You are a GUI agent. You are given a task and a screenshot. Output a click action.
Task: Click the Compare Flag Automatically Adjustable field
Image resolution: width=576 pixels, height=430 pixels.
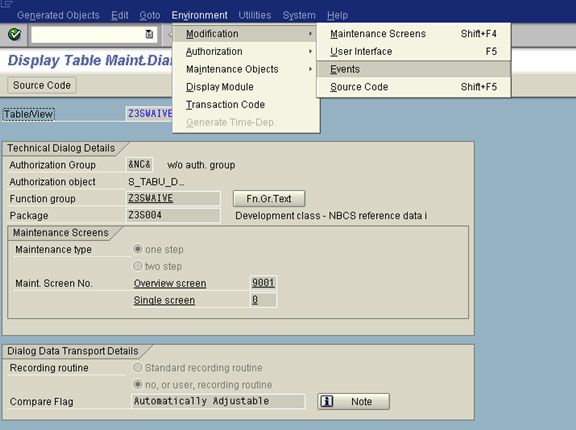pyautogui.click(x=218, y=401)
